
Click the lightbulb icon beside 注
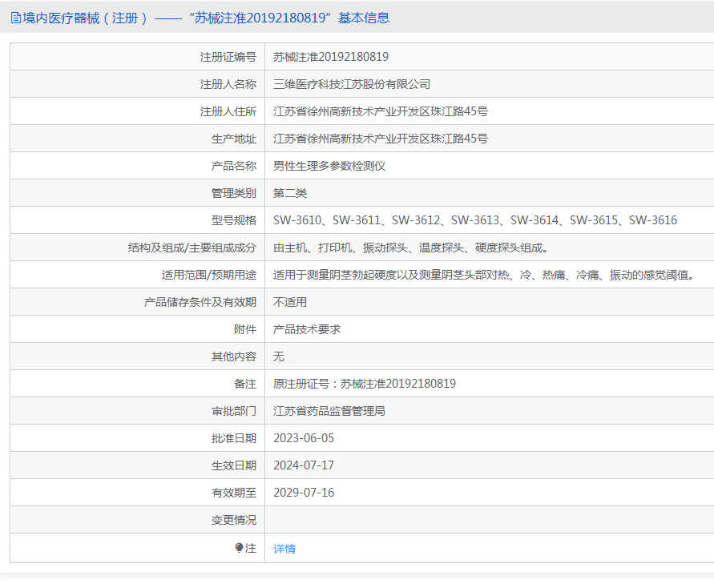click(x=239, y=548)
